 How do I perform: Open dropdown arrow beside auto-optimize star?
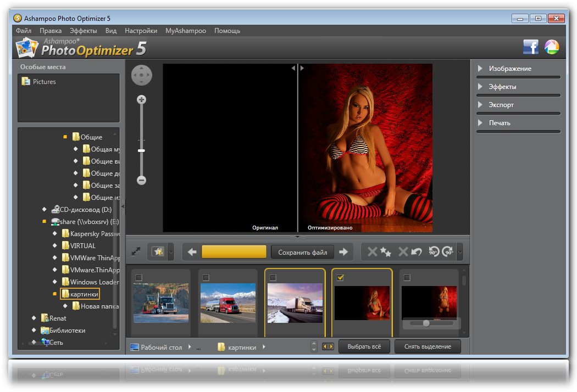(x=171, y=253)
